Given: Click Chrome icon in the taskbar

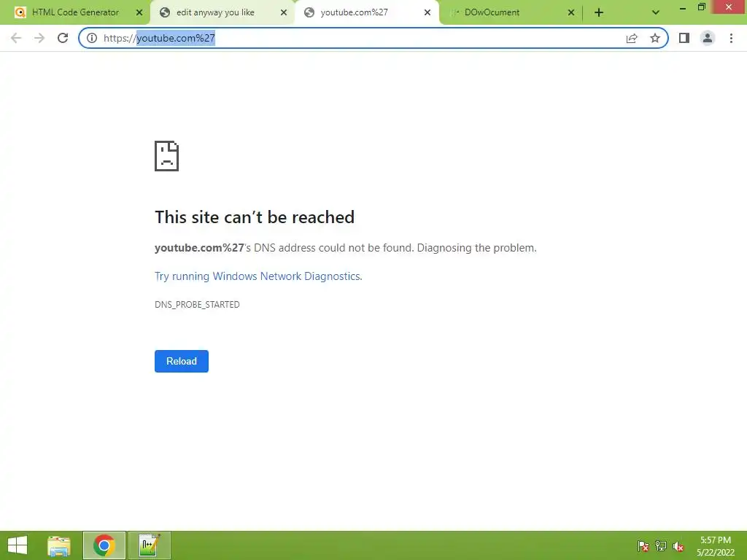Looking at the screenshot, I should click(104, 545).
